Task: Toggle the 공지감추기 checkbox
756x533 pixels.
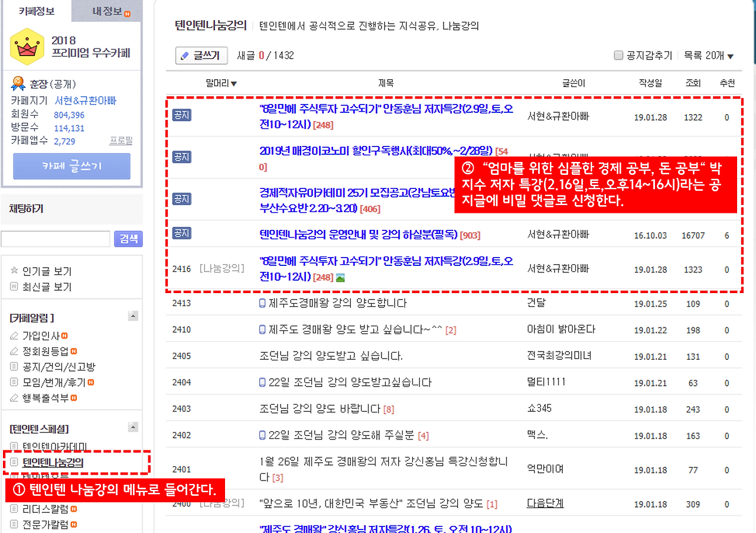Action: click(619, 56)
